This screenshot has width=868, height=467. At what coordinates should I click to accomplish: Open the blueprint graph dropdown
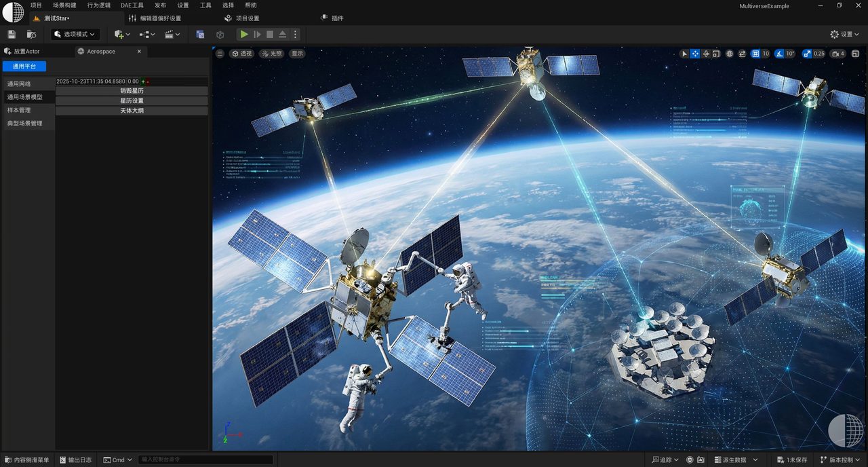[147, 34]
